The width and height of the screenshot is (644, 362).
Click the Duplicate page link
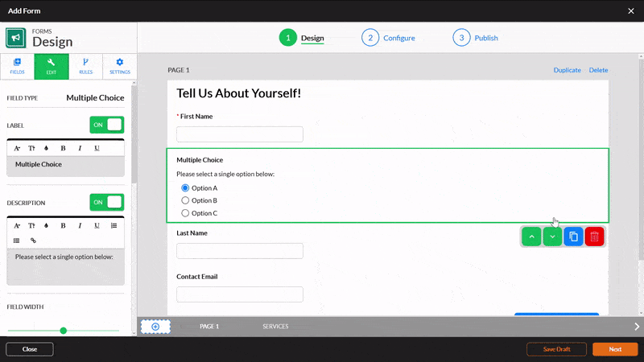(568, 70)
